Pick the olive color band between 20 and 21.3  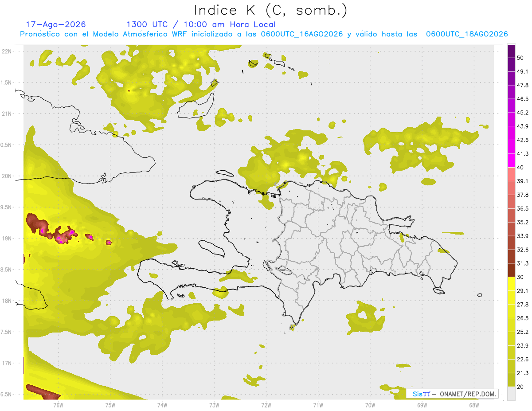click(x=511, y=380)
